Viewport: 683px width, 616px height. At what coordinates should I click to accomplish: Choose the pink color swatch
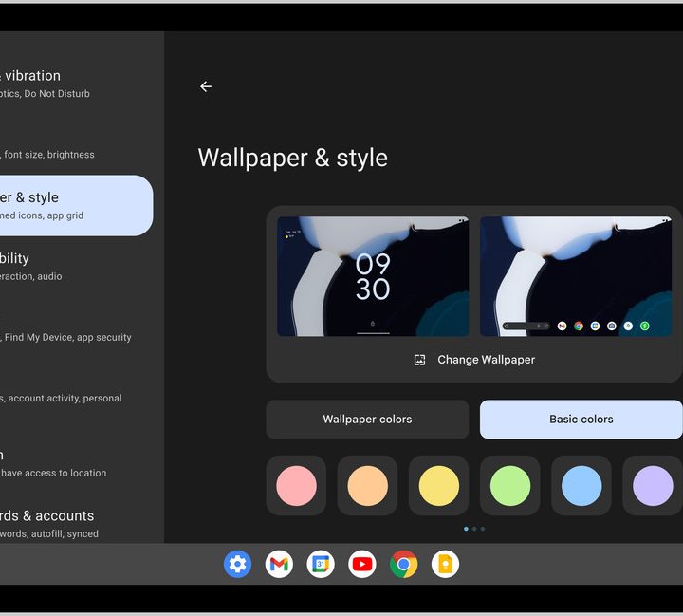tap(296, 486)
